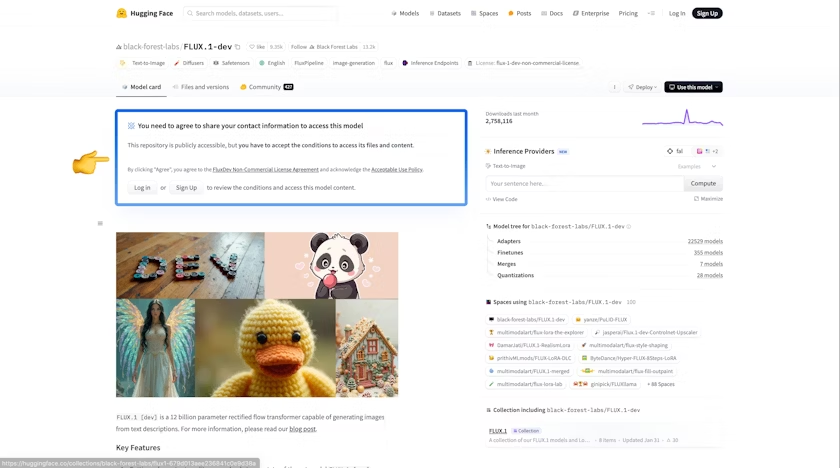Open Docs in the top navigation
This screenshot has width=840, height=468.
click(x=552, y=13)
